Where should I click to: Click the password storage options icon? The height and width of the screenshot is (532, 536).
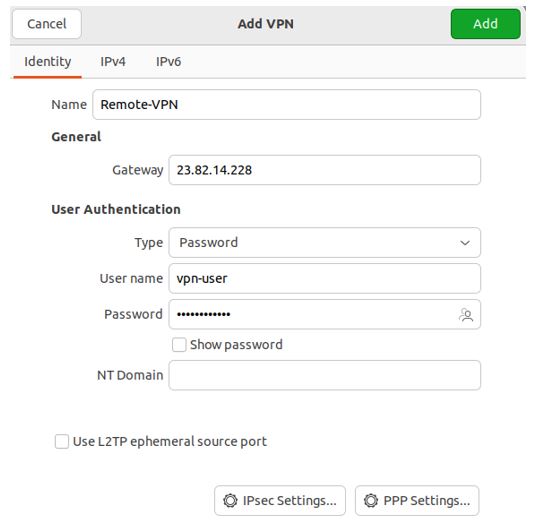pos(466,315)
